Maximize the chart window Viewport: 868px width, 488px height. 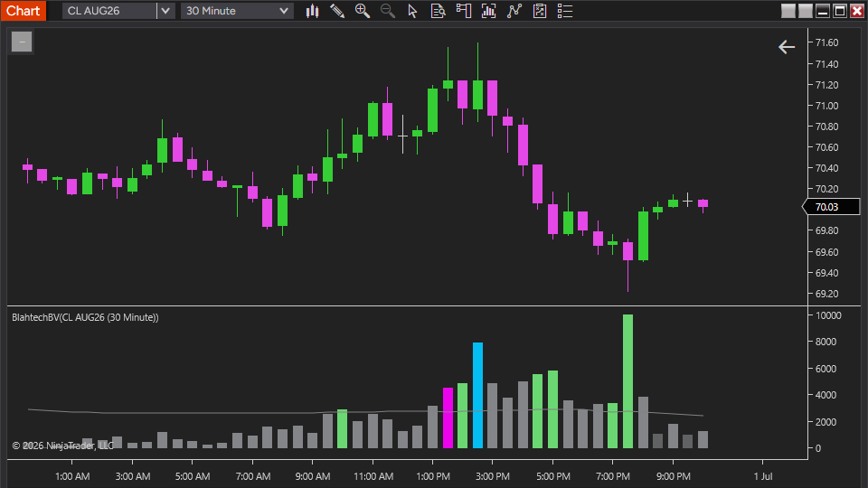click(x=840, y=11)
